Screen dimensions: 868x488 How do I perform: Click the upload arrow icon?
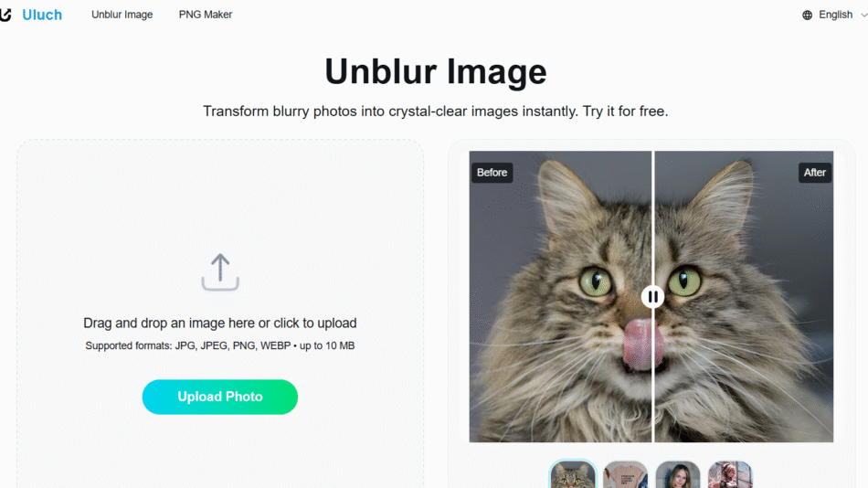coord(220,272)
